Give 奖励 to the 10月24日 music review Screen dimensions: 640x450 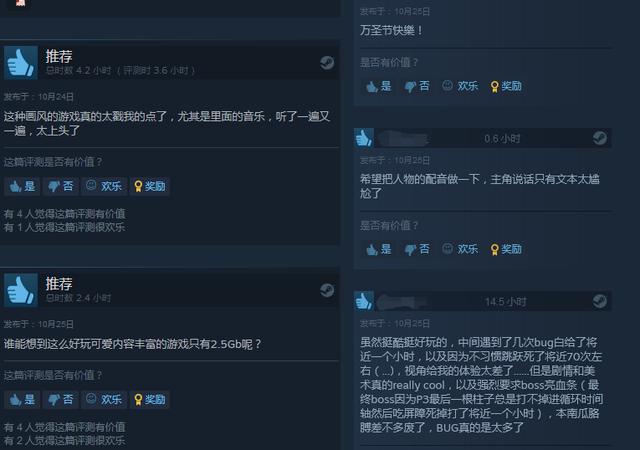[150, 187]
